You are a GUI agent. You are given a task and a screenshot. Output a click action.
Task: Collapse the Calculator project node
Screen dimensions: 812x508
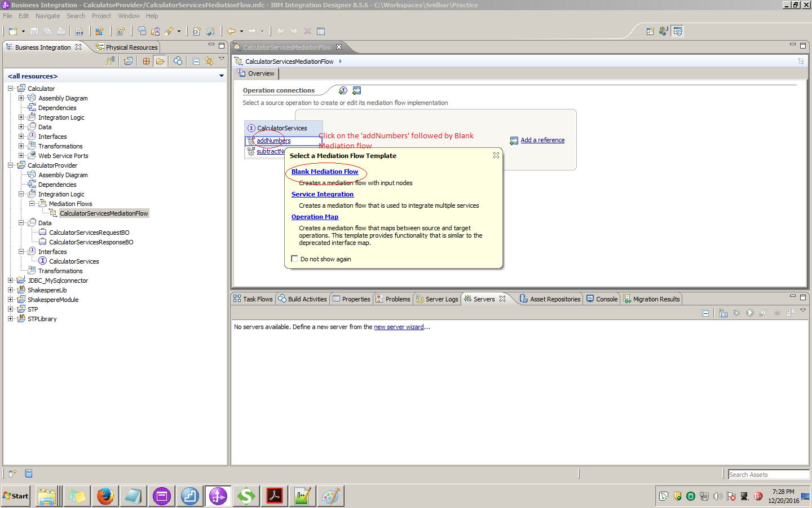click(10, 89)
